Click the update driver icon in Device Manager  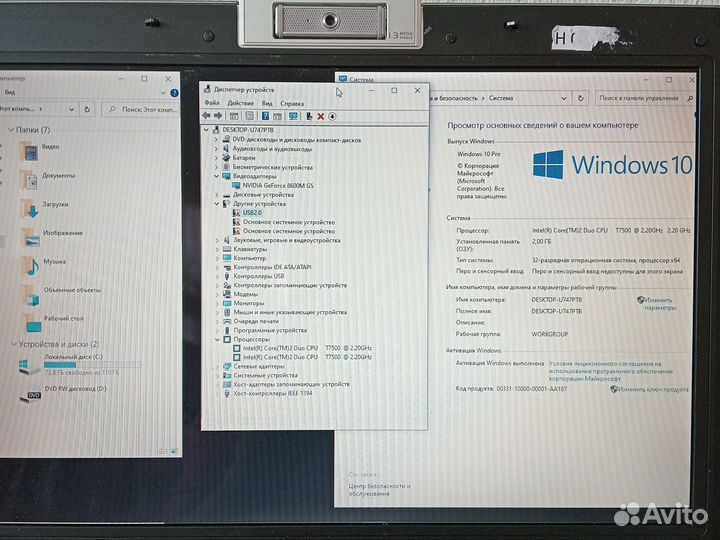tap(309, 116)
